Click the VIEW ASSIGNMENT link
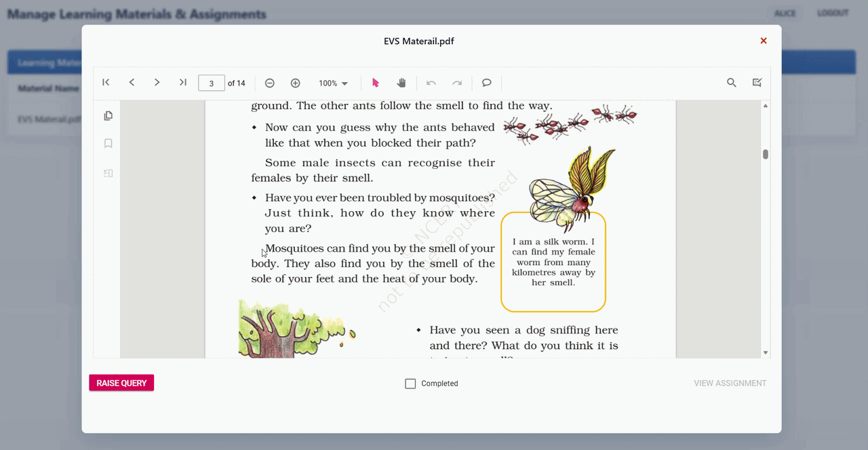 coord(730,383)
